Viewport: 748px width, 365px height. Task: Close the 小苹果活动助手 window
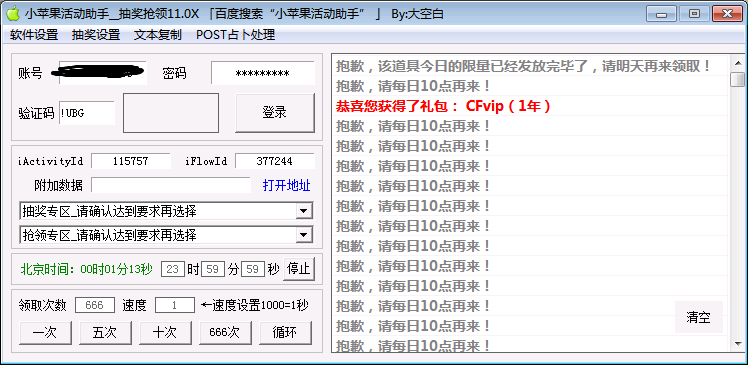728,14
